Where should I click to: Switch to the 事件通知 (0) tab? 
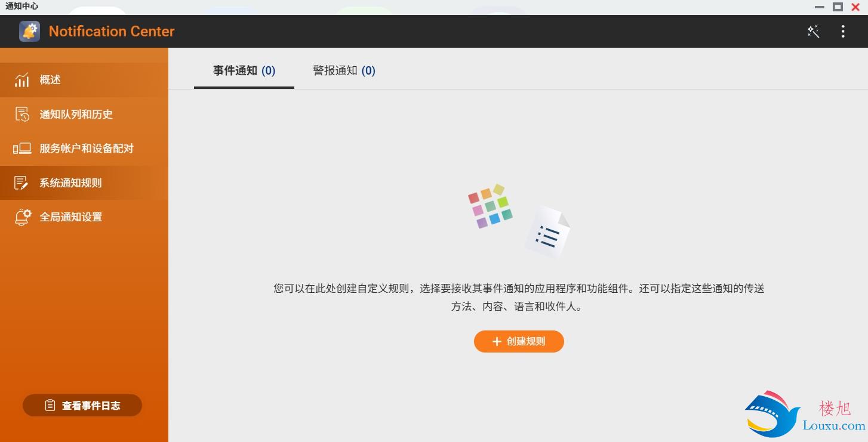[x=244, y=71]
